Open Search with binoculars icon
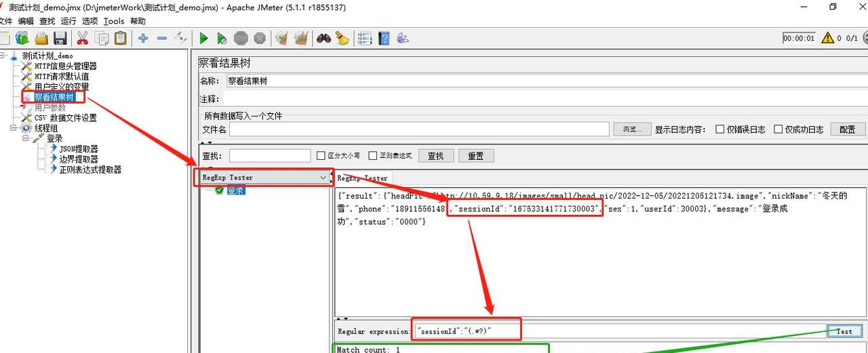The image size is (868, 353). pyautogui.click(x=323, y=38)
